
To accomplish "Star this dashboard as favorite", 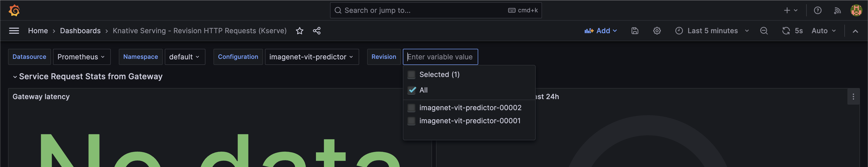I will pyautogui.click(x=300, y=31).
